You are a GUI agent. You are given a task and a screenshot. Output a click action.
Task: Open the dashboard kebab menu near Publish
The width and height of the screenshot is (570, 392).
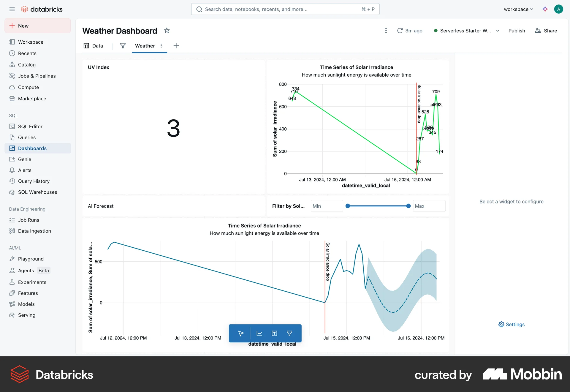point(386,31)
